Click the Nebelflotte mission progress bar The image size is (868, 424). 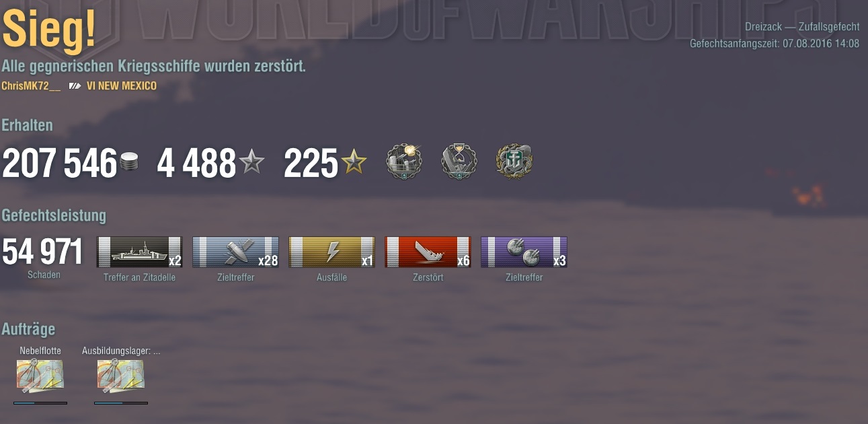(40, 403)
